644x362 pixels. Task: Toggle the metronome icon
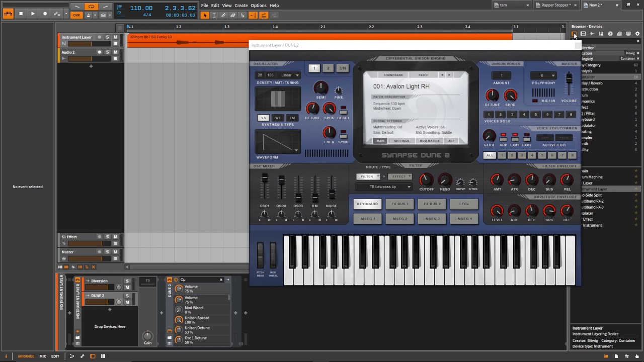[x=88, y=15]
